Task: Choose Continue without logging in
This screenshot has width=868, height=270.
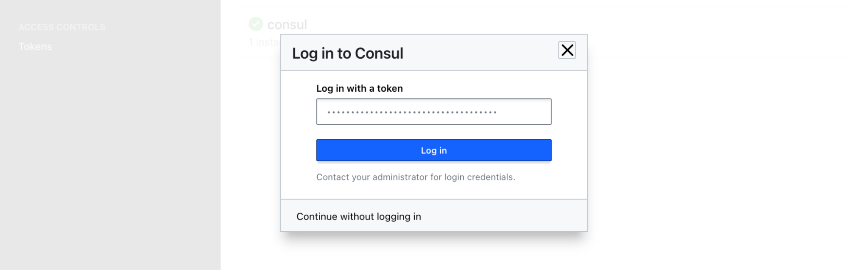Action: 359,217
